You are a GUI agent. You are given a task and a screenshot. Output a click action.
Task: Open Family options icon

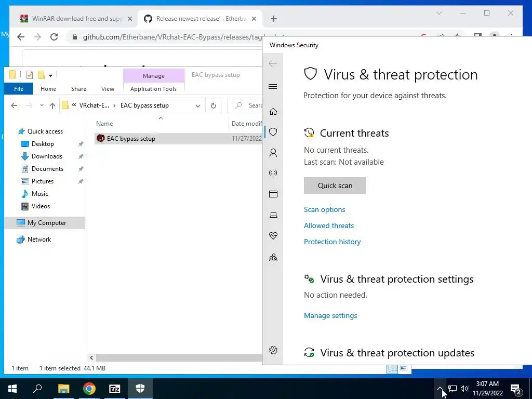[x=273, y=257]
